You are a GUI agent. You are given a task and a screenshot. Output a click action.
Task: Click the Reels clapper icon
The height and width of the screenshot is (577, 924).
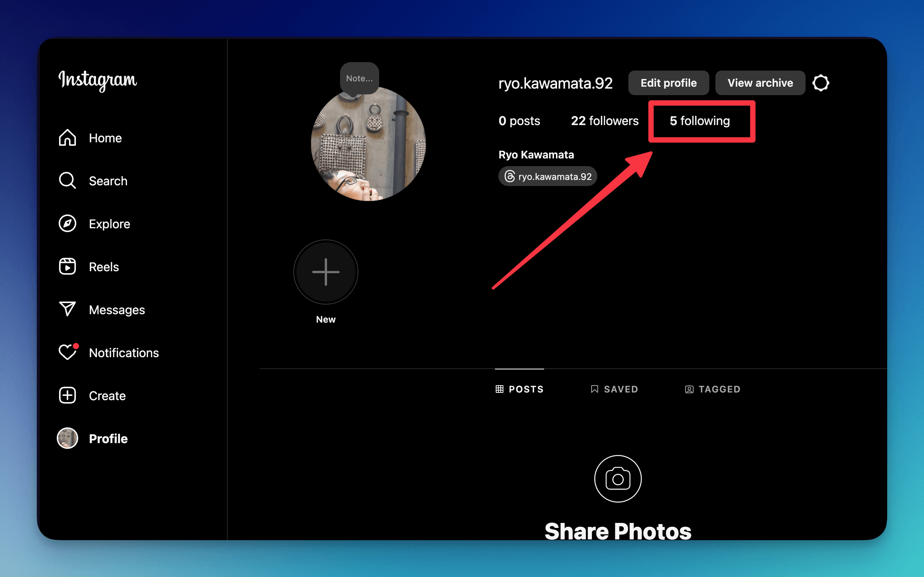67,267
